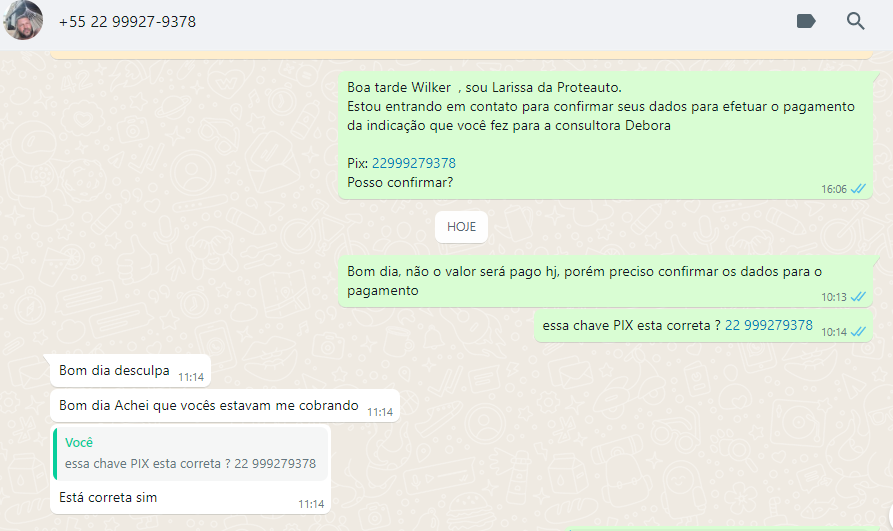
Task: Click read receipt ticks on 10:14 message
Action: click(858, 332)
